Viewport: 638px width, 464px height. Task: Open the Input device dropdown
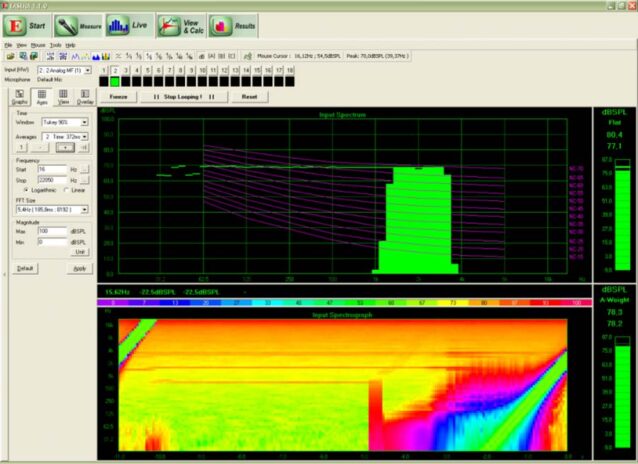point(64,70)
